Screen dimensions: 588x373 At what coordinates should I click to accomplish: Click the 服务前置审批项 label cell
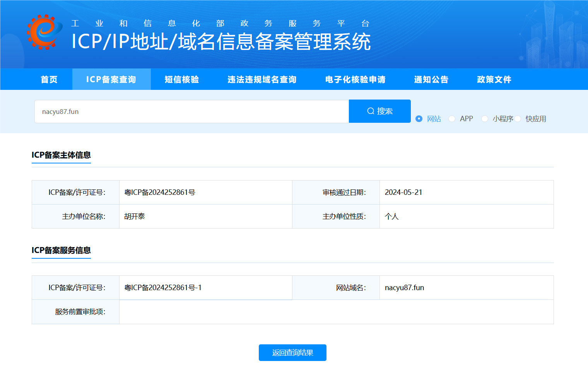(75, 312)
